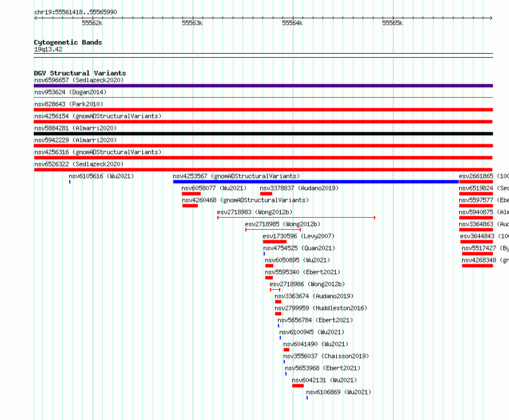Image resolution: width=509 pixels, height=420 pixels.
Task: Click esv2718986 (Wong2012b) label
Action: [307, 284]
